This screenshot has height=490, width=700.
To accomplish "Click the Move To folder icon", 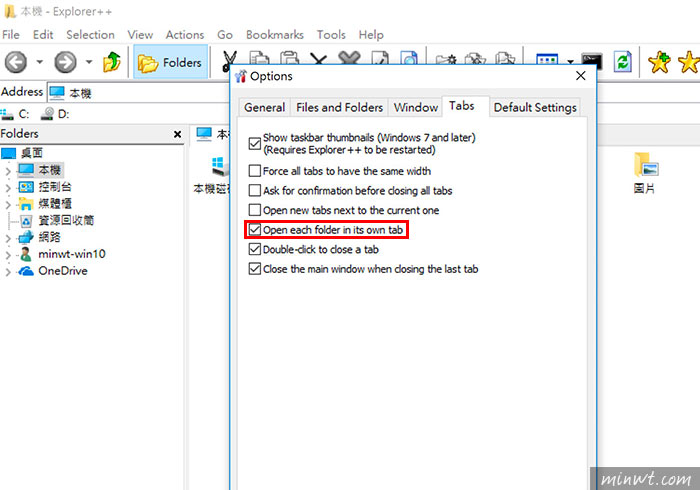I will point(505,59).
